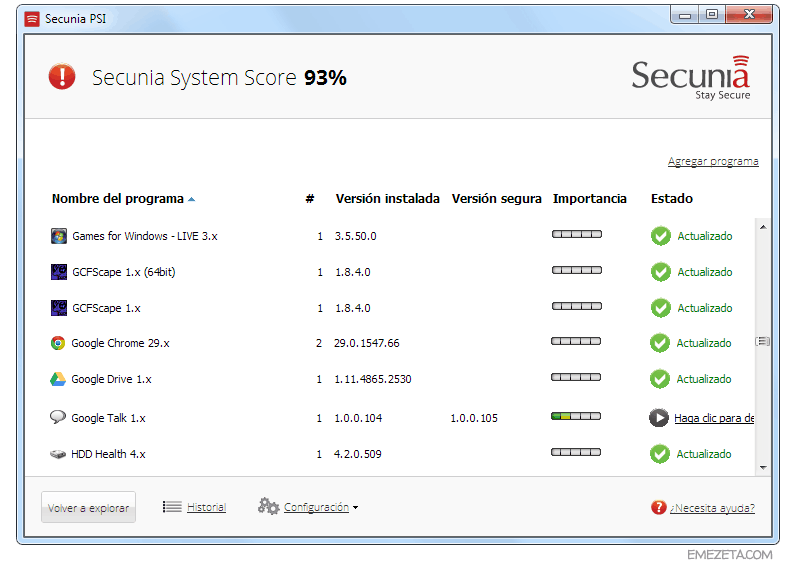Click the Actualizado status for HDD Health
The image size is (800, 575).
click(x=704, y=454)
